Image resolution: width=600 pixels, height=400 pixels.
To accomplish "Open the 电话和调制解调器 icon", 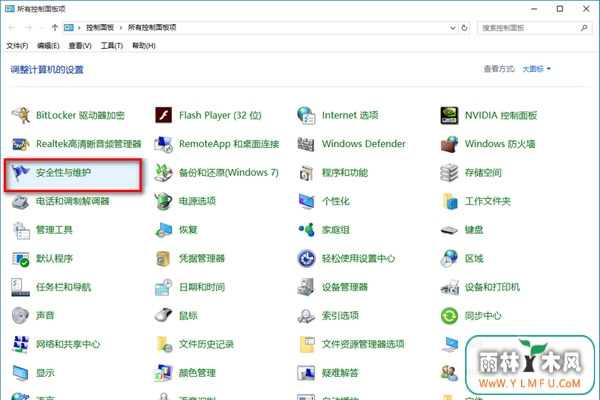I will [x=21, y=201].
